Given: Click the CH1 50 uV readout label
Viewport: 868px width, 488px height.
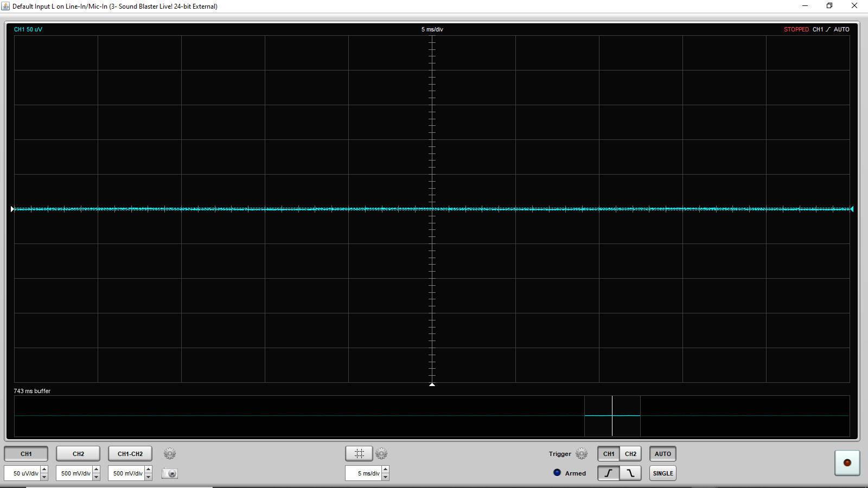Looking at the screenshot, I should click(28, 29).
